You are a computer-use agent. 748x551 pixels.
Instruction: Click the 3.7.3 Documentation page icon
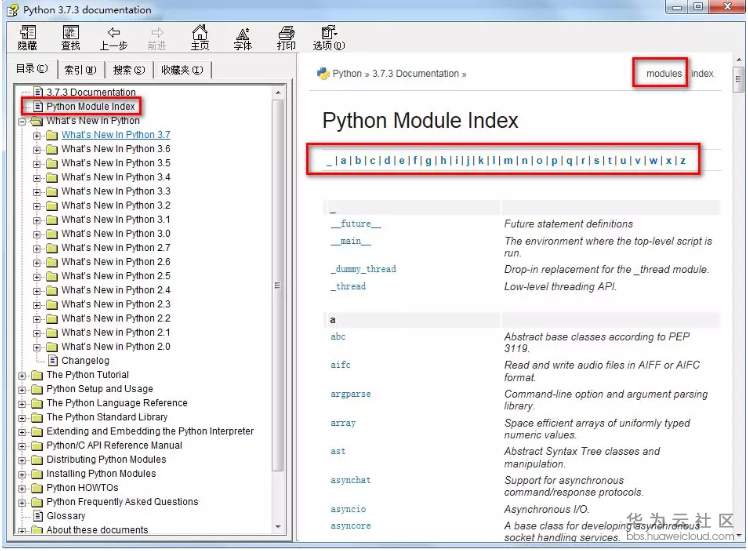(x=38, y=92)
